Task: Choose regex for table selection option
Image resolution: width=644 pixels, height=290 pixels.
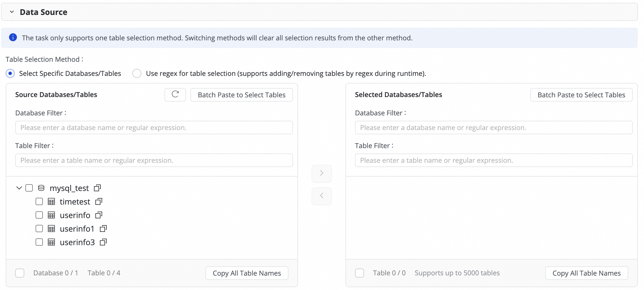Action: pos(137,74)
